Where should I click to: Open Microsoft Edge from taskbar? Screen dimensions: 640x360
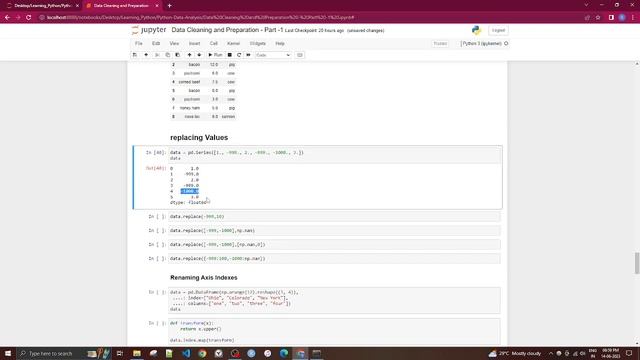click(x=284, y=353)
